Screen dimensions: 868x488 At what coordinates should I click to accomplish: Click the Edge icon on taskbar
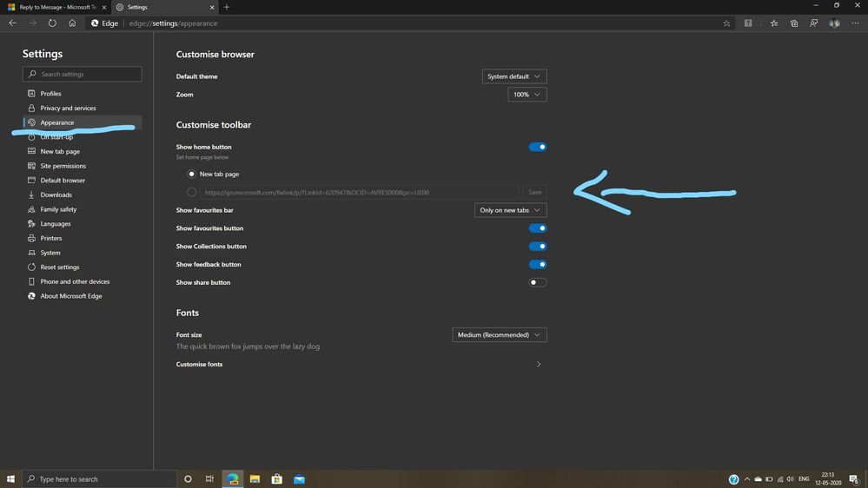(233, 478)
